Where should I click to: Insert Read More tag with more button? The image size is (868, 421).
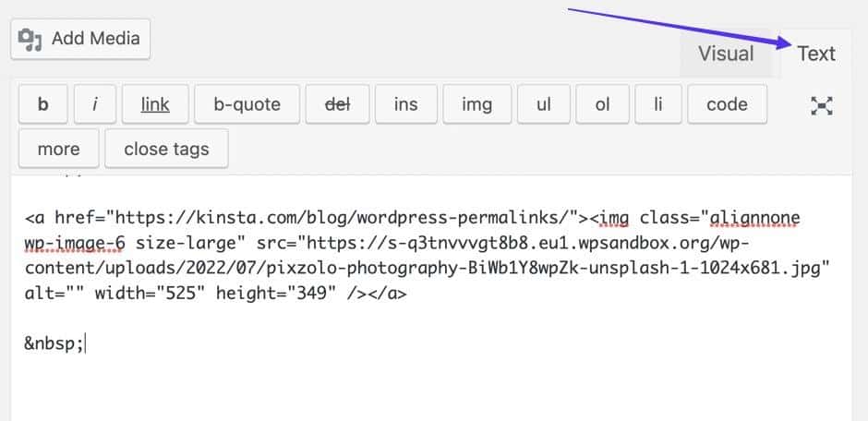click(58, 149)
